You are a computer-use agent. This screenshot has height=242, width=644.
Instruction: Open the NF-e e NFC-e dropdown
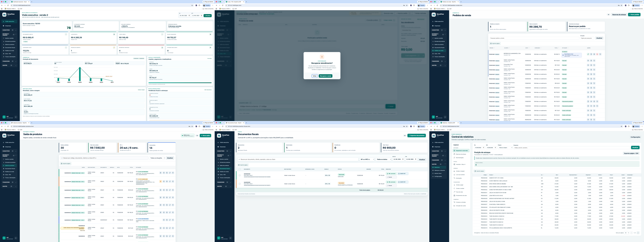pos(367,159)
